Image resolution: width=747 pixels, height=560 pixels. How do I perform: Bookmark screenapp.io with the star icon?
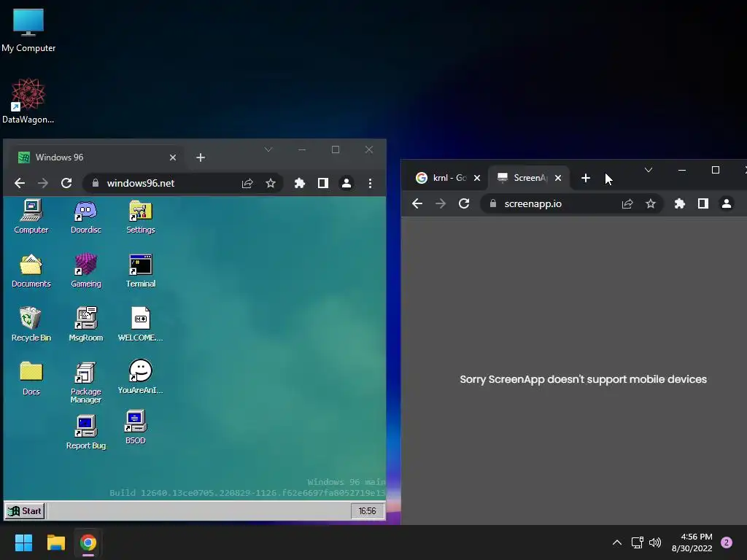[651, 204]
